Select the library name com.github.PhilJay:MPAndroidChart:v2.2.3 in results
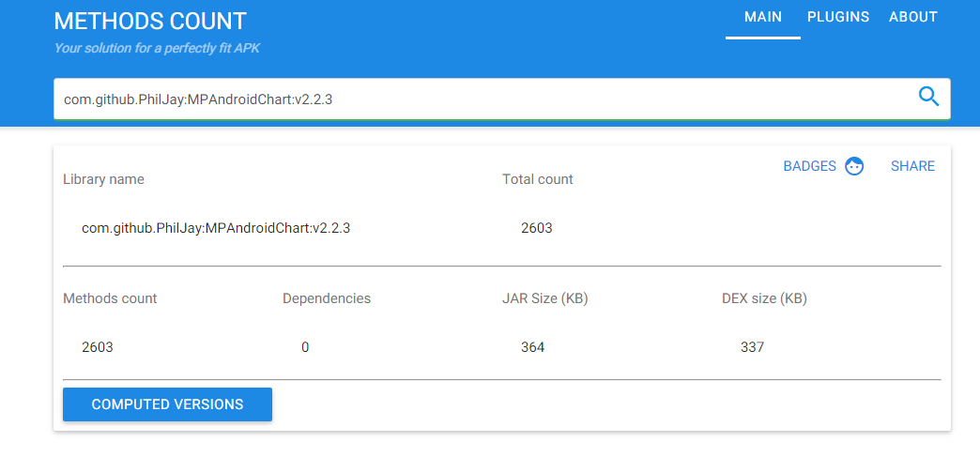 click(x=216, y=228)
